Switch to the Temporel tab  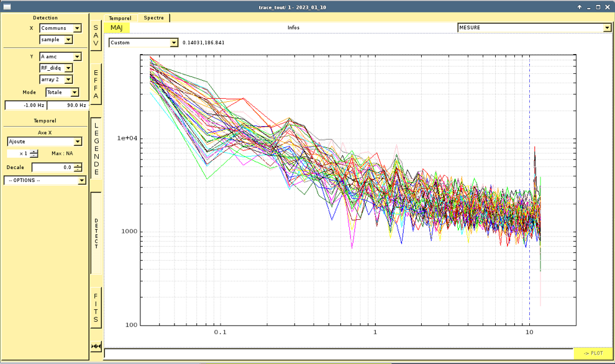(120, 18)
